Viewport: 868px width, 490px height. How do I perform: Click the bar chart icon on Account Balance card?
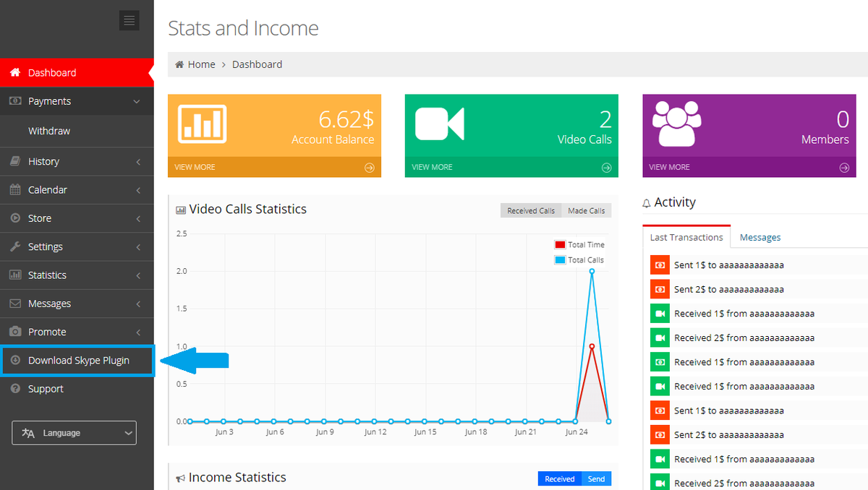pyautogui.click(x=203, y=124)
